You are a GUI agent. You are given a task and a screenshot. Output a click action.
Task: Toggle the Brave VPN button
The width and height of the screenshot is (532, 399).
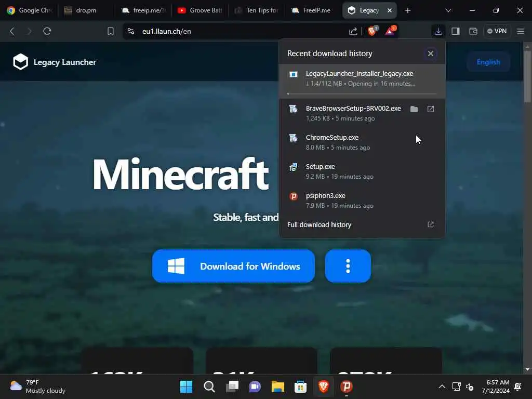[x=497, y=31]
